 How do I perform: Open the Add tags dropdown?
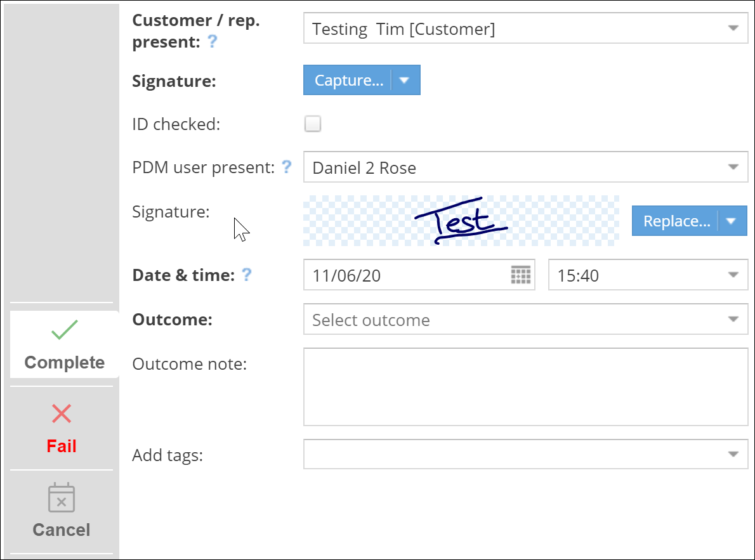733,454
